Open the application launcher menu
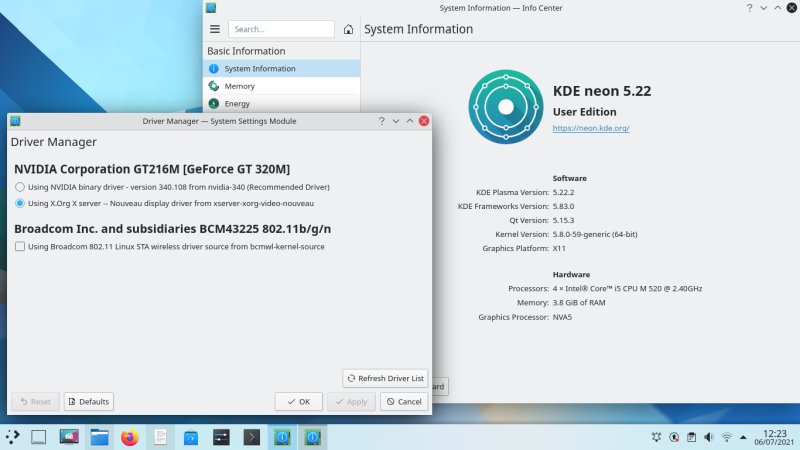Viewport: 800px width, 450px height. tap(12, 437)
